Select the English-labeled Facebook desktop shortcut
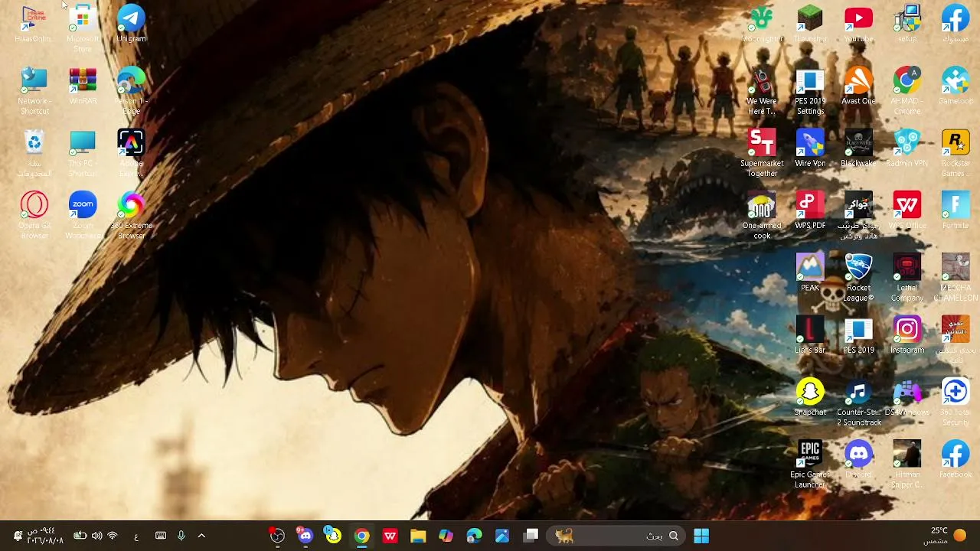 955,459
